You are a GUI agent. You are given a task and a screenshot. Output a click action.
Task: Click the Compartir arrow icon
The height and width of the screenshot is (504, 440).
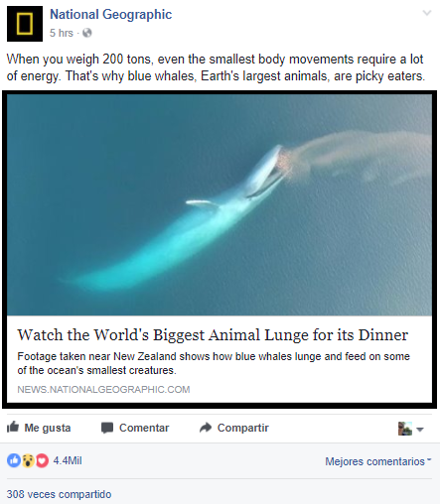coord(206,428)
